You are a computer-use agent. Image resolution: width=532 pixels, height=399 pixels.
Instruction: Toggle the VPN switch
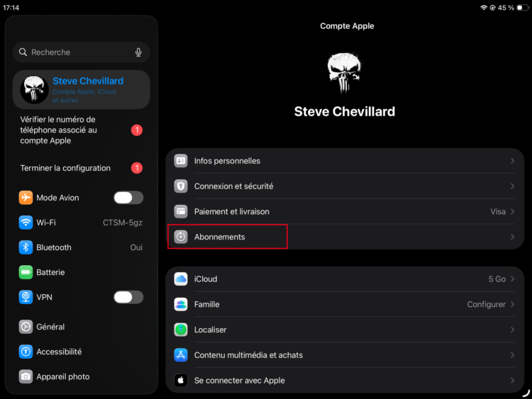(x=128, y=297)
